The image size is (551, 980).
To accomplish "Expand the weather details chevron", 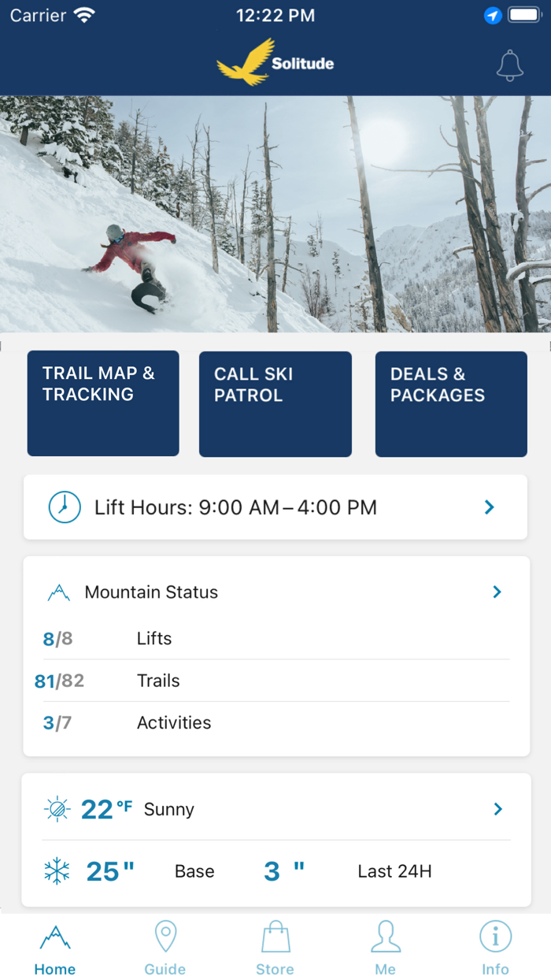I will [497, 808].
